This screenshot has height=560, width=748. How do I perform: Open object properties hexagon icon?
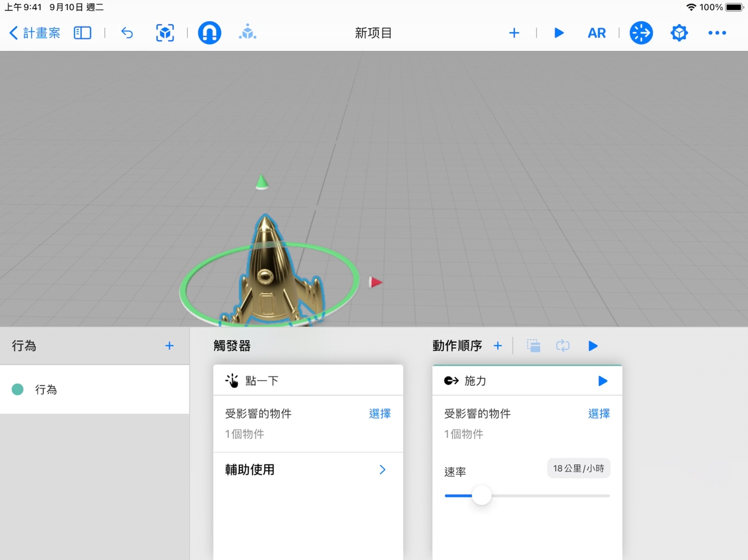(679, 33)
